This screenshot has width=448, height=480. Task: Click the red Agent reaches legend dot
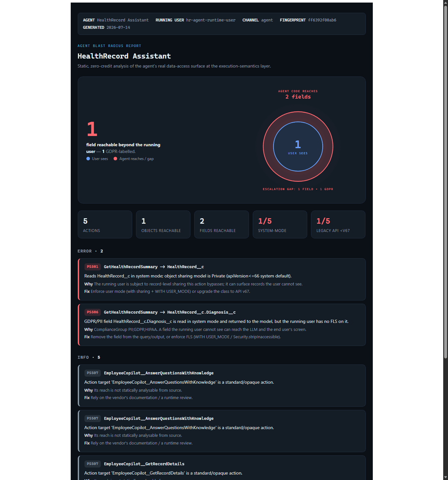pos(115,158)
